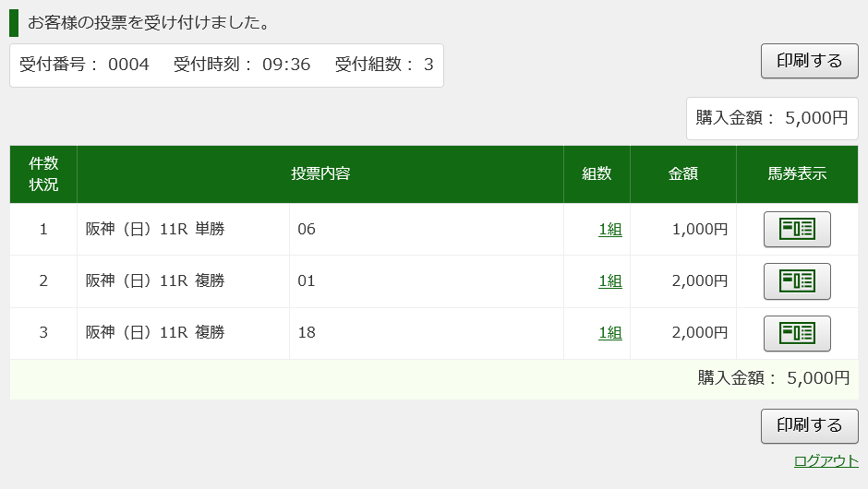Open the 1組 link for horse 01

[610, 281]
